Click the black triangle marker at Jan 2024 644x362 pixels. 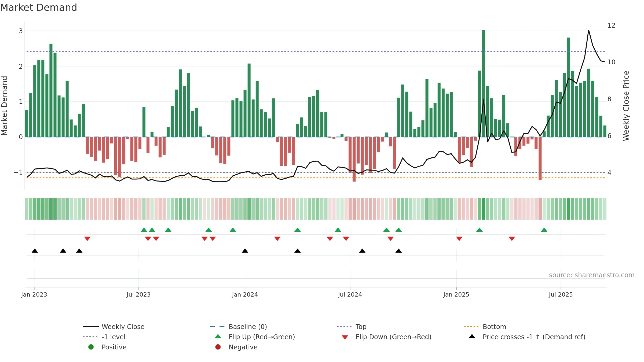[245, 251]
